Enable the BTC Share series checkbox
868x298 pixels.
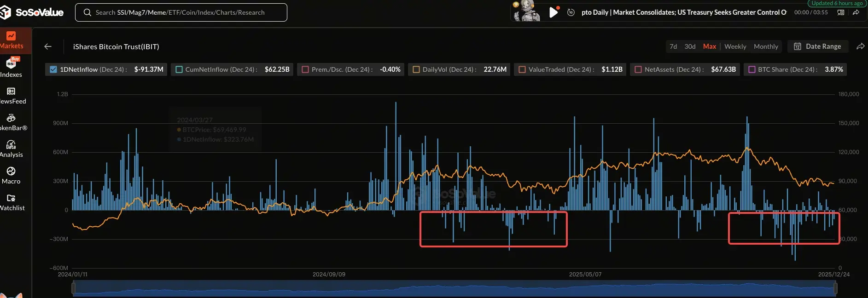point(752,69)
